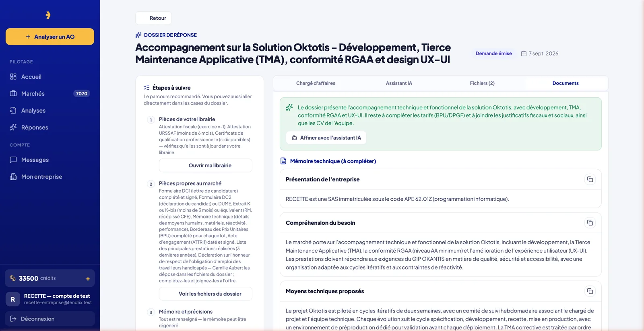Viewport: 644px width, 331px height.
Task: Click the Demande émise status badge
Action: (493, 53)
